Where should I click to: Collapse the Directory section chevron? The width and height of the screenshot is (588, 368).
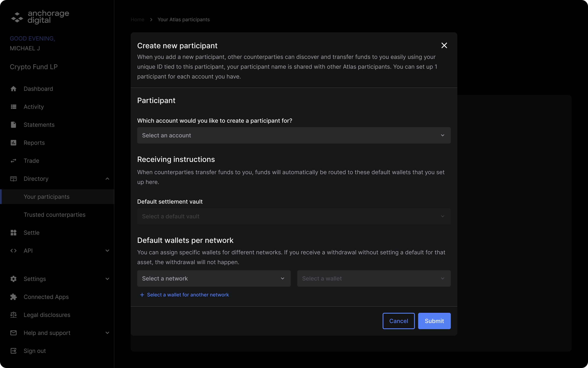[107, 179]
